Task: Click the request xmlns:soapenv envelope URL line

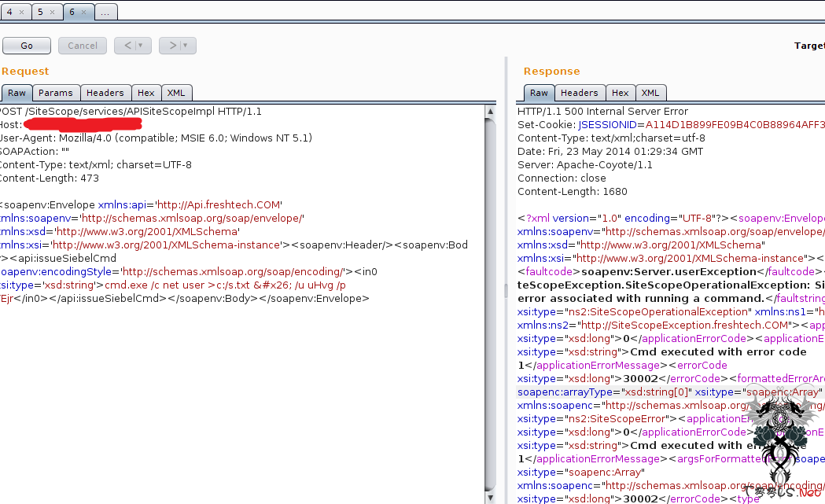Action: point(152,219)
